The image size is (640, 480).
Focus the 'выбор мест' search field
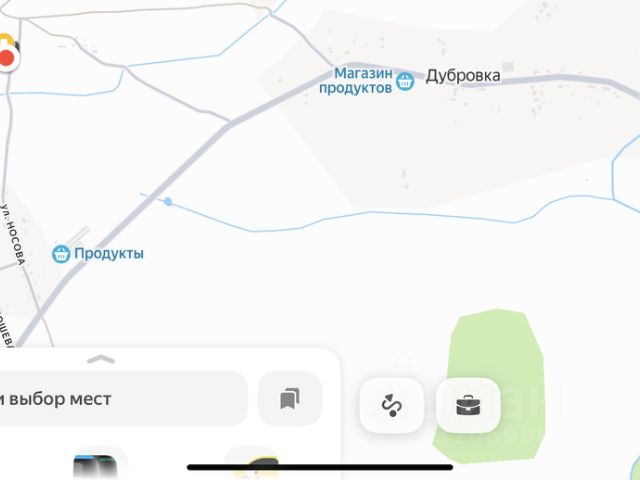[120, 399]
